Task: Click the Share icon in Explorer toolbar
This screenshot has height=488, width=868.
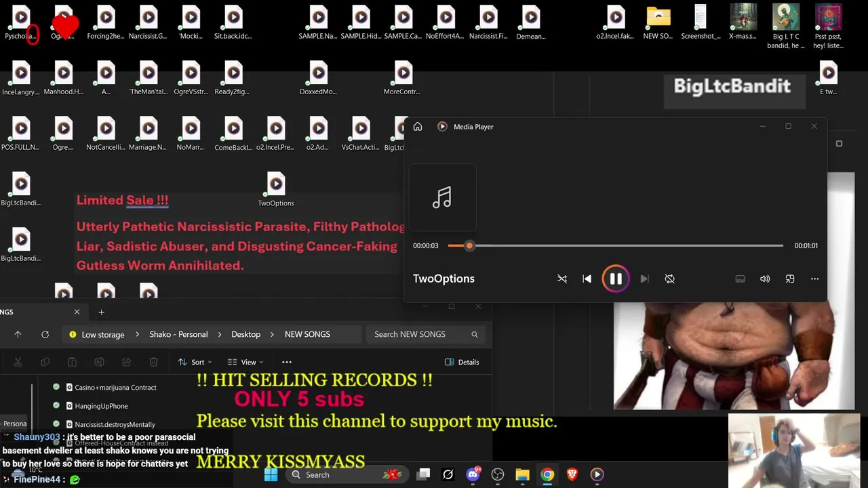Action: tap(126, 362)
